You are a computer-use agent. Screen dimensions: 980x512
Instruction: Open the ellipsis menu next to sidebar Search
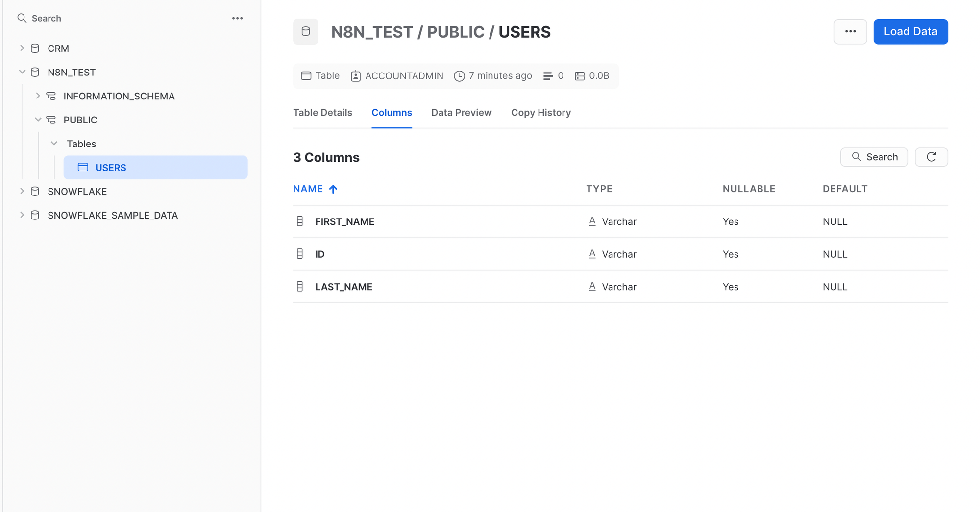pyautogui.click(x=237, y=18)
